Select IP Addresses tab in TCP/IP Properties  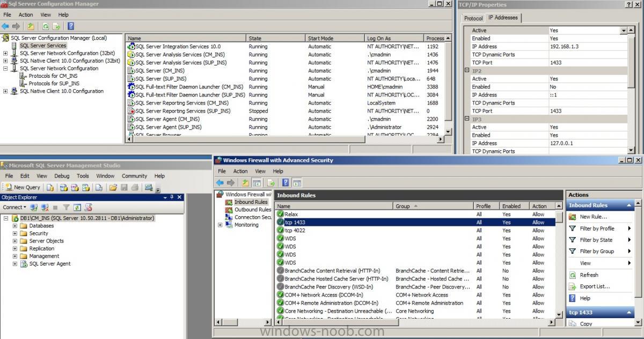tap(503, 17)
